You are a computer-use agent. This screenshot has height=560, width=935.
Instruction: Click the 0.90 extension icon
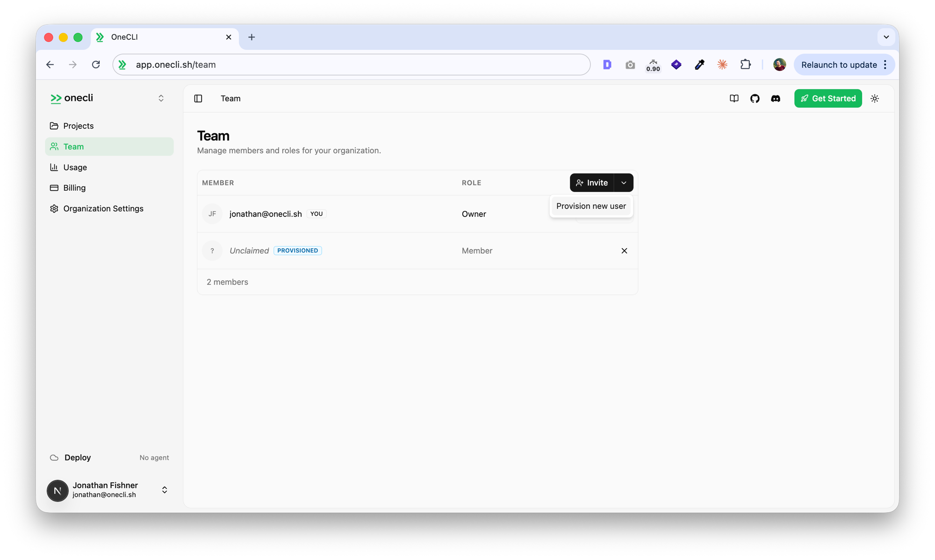pyautogui.click(x=653, y=65)
